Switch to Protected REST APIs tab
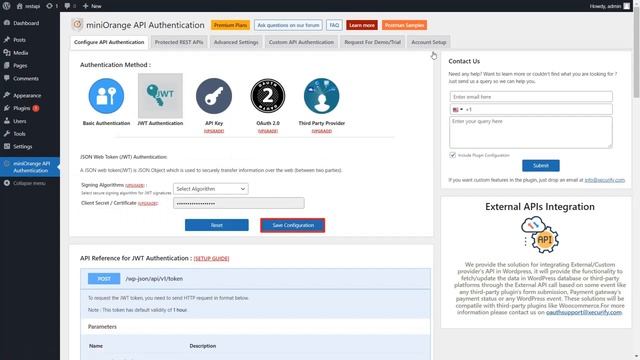Viewport: 640px width, 360px height. pyautogui.click(x=179, y=42)
